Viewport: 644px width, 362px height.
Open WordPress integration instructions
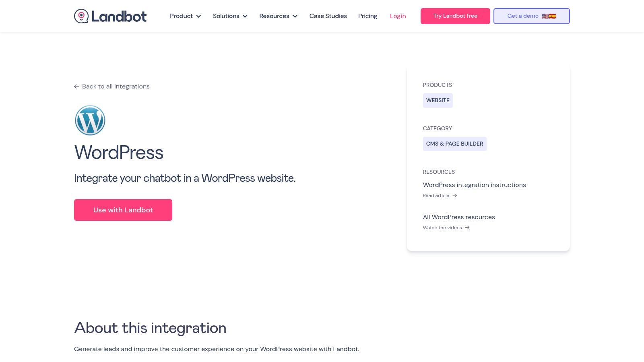point(475,185)
